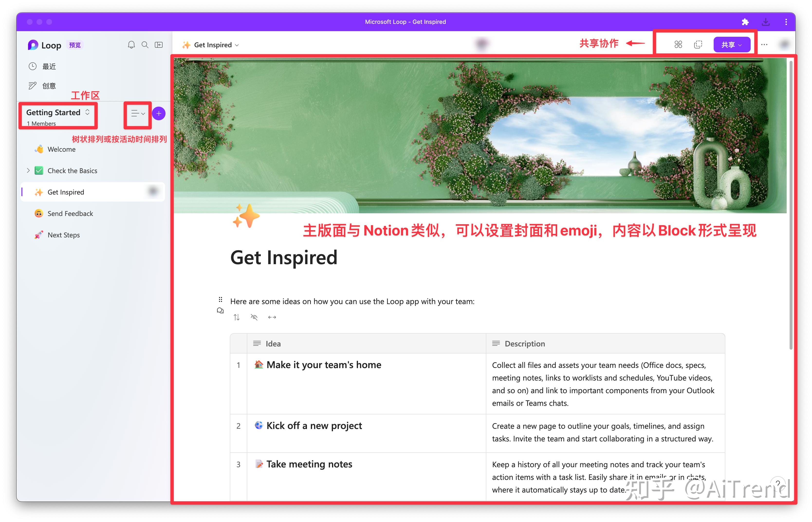Collapse the sidebar using the panel icon

(159, 44)
